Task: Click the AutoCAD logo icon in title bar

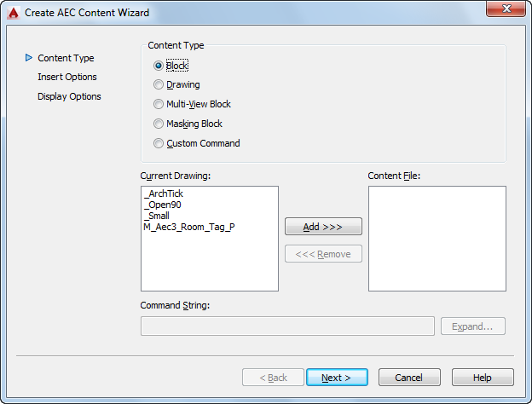Action: pyautogui.click(x=13, y=12)
